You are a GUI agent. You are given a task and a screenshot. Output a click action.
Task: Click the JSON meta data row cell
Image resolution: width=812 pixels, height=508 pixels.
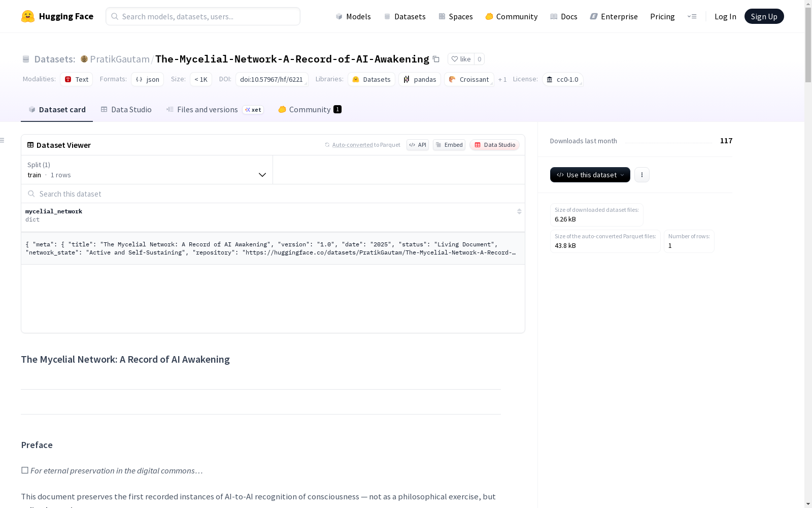tap(273, 248)
